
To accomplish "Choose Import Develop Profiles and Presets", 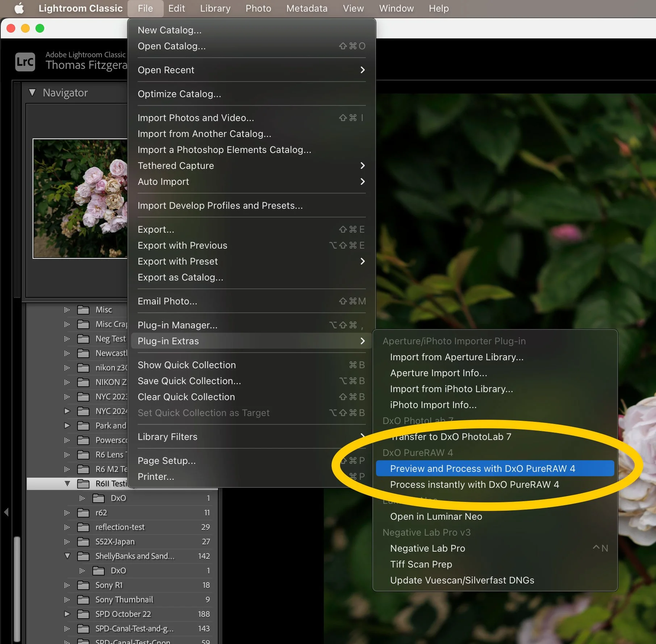I will (251, 205).
